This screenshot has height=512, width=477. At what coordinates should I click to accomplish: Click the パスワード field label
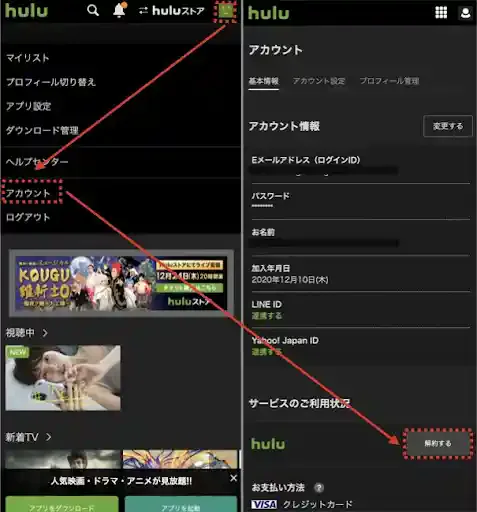click(x=270, y=196)
